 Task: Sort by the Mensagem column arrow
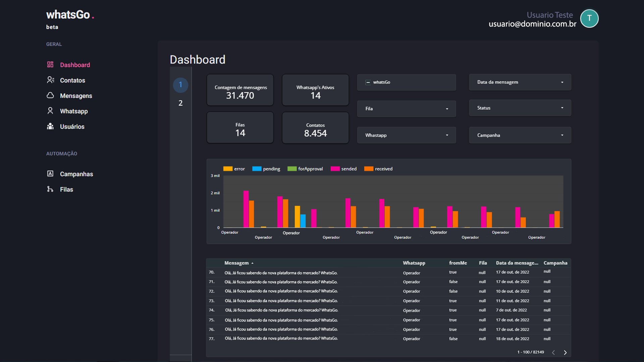point(252,263)
